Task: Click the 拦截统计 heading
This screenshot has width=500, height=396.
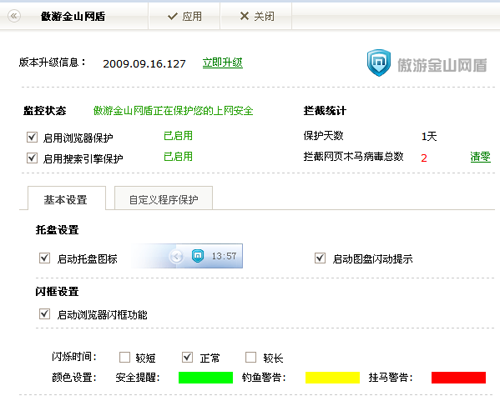Action: [325, 111]
